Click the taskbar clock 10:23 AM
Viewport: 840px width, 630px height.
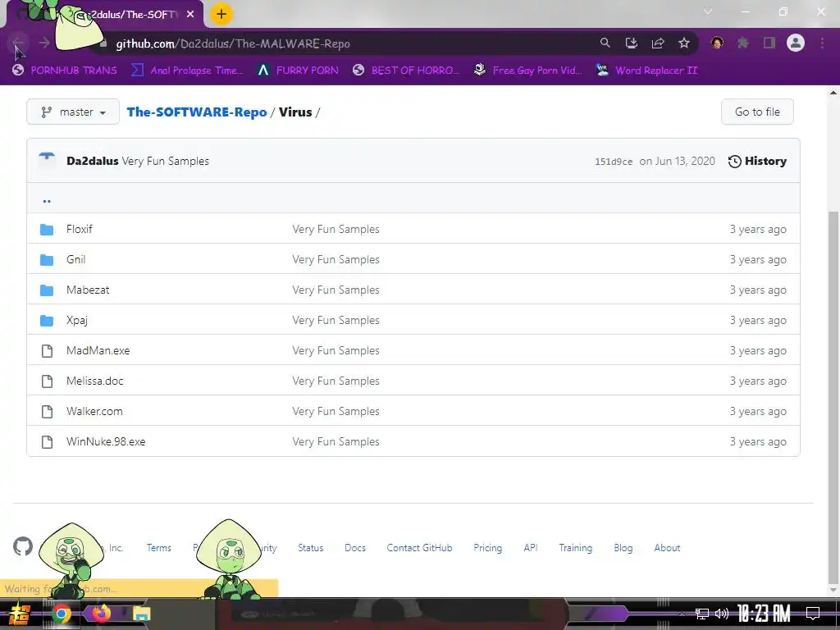(x=764, y=614)
